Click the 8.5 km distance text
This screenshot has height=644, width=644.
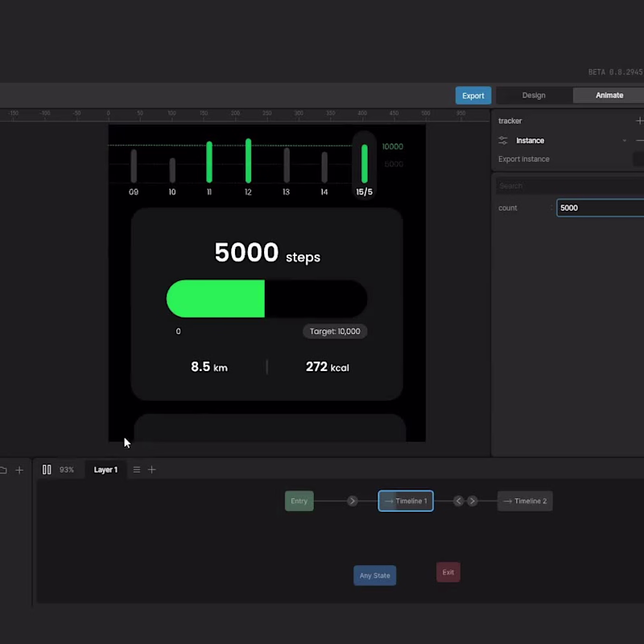click(209, 367)
